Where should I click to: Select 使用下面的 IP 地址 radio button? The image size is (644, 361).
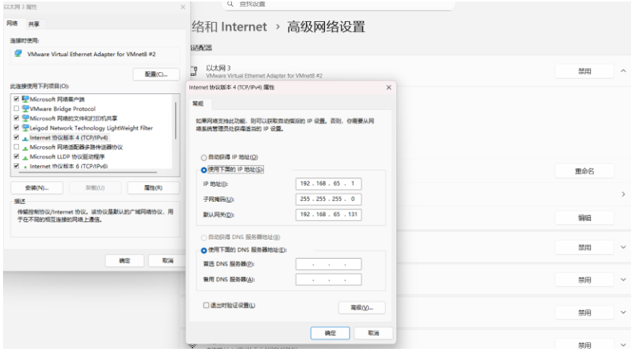204,170
